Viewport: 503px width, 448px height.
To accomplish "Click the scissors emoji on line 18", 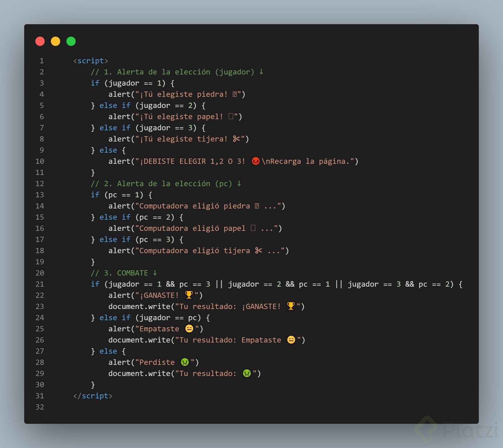I will (x=259, y=251).
